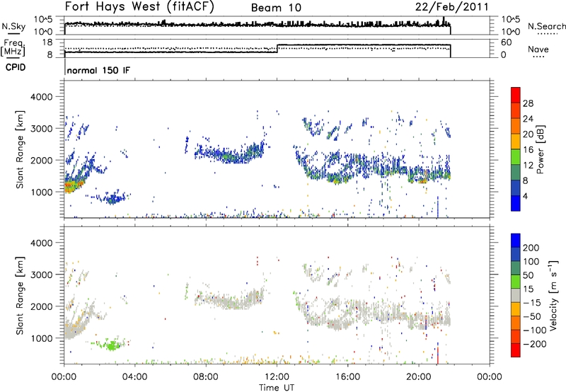Click the '-50' value on Velocity colorbar

click(x=532, y=317)
